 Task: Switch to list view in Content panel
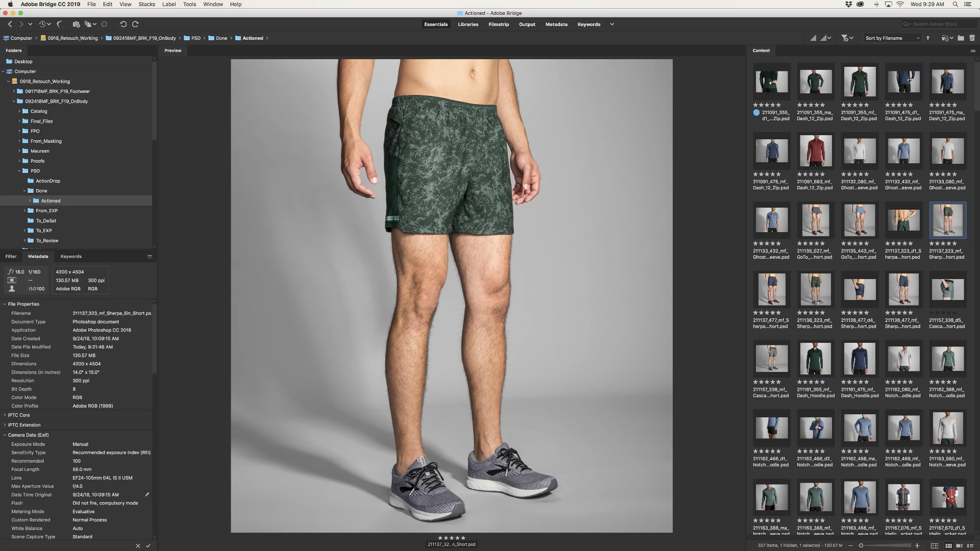coord(970,546)
